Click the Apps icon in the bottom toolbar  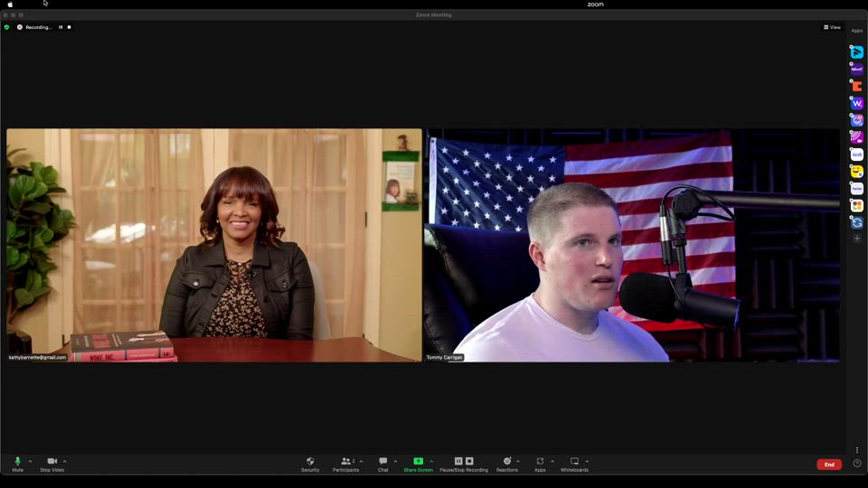click(x=540, y=464)
